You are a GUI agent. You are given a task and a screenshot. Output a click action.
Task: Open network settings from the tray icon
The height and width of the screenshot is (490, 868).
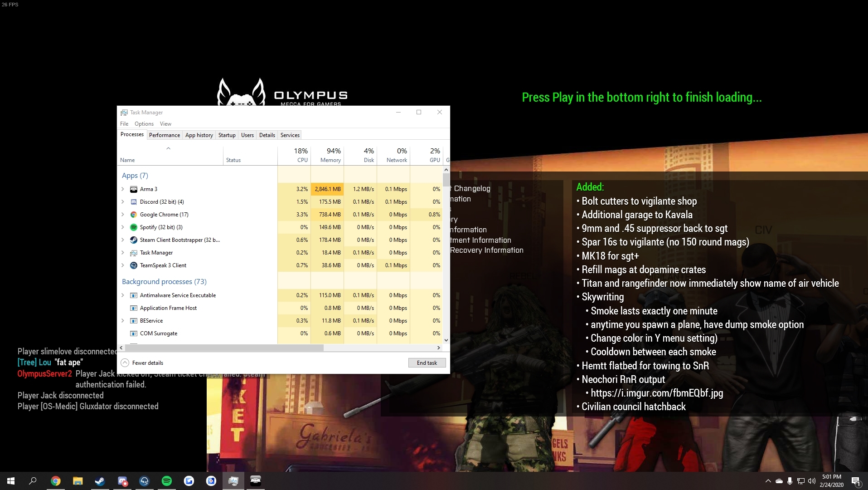click(801, 481)
